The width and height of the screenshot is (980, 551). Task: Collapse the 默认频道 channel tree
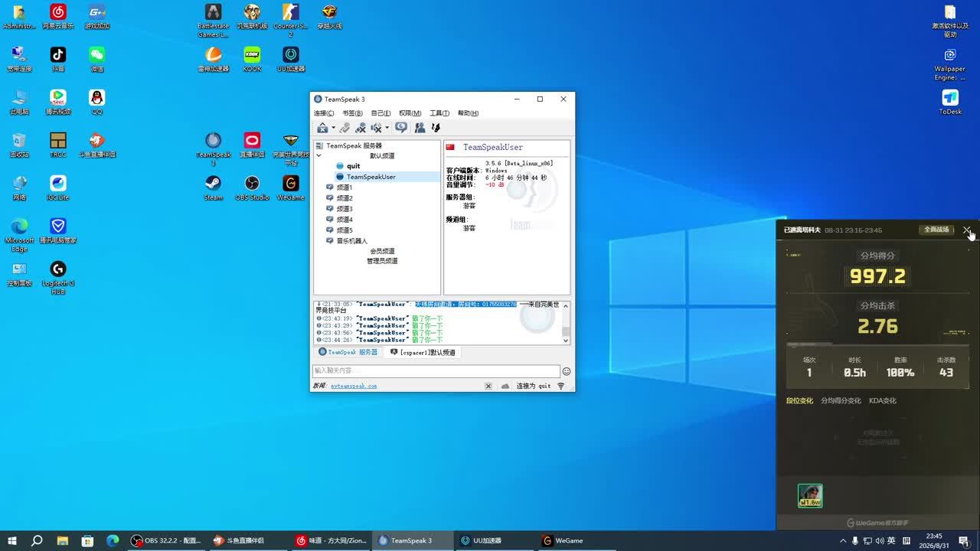(x=319, y=155)
